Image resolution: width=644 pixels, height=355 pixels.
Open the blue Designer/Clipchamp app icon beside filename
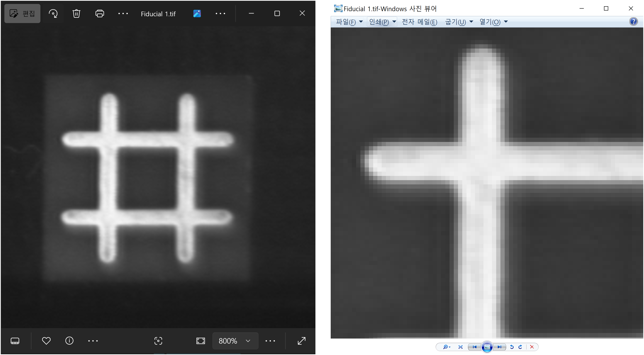(197, 14)
